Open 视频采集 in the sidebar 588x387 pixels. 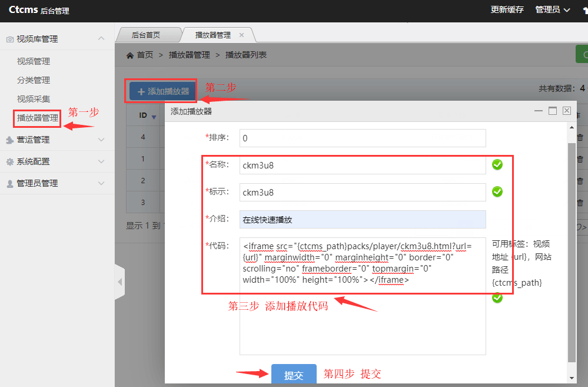(34, 99)
